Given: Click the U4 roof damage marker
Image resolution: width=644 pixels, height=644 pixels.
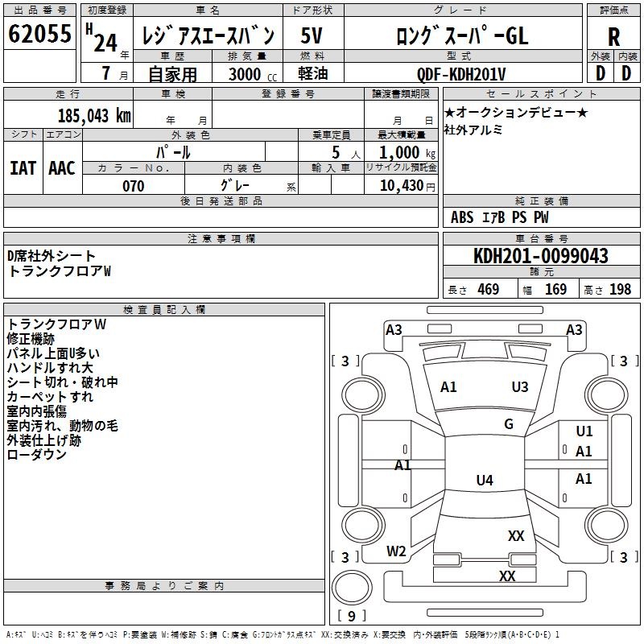Looking at the screenshot, I should (484, 481).
